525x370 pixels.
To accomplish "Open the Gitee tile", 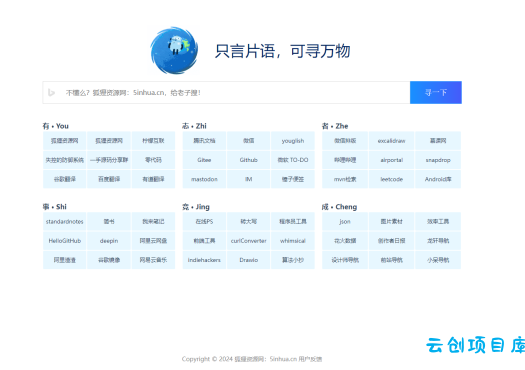I will pyautogui.click(x=204, y=160).
